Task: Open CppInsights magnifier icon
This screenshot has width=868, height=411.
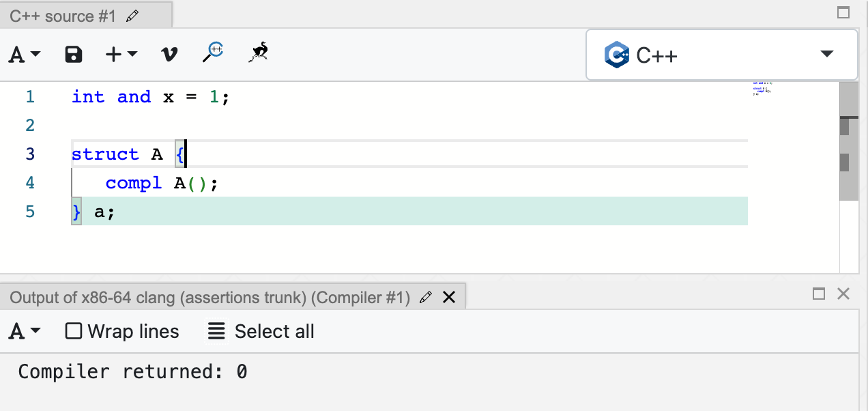Action: 214,53
